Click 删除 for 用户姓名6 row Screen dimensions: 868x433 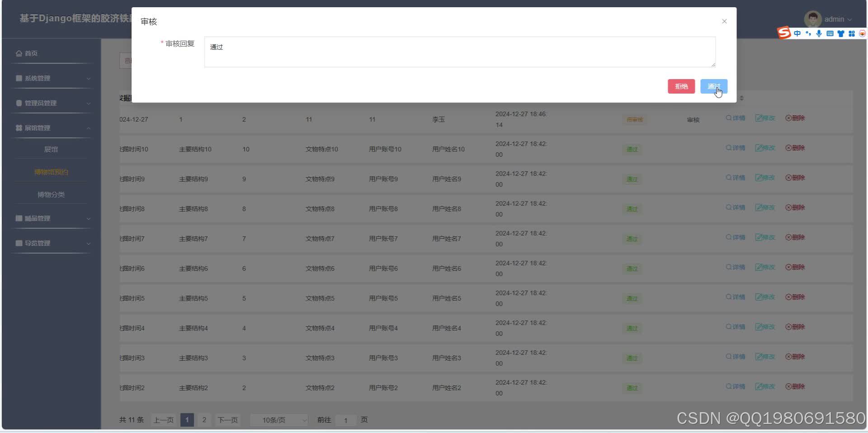coord(795,267)
